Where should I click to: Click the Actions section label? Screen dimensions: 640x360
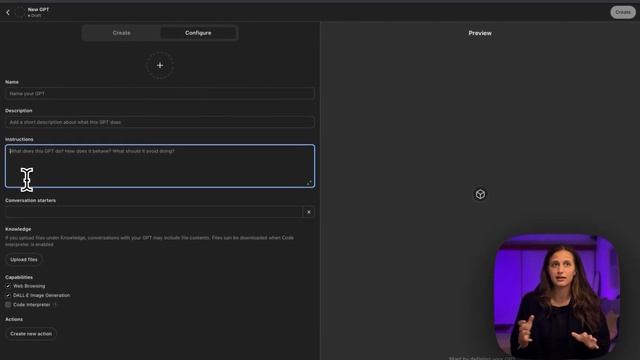[x=14, y=320]
